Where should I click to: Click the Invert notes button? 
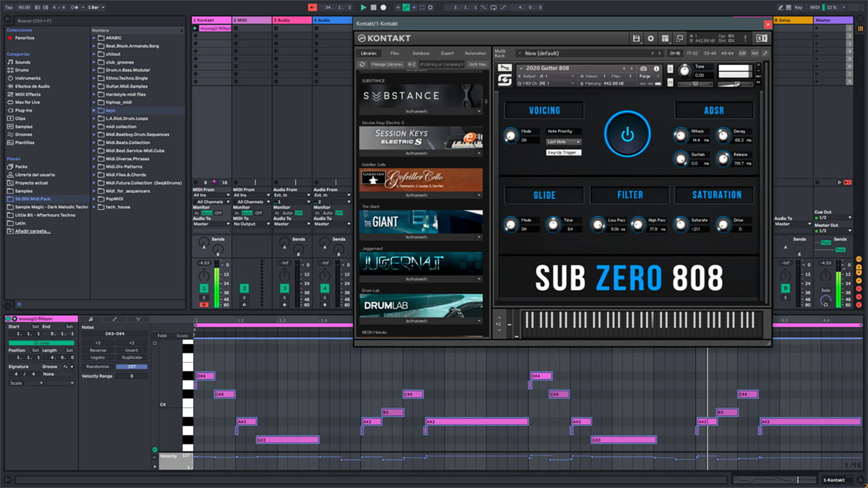(132, 351)
